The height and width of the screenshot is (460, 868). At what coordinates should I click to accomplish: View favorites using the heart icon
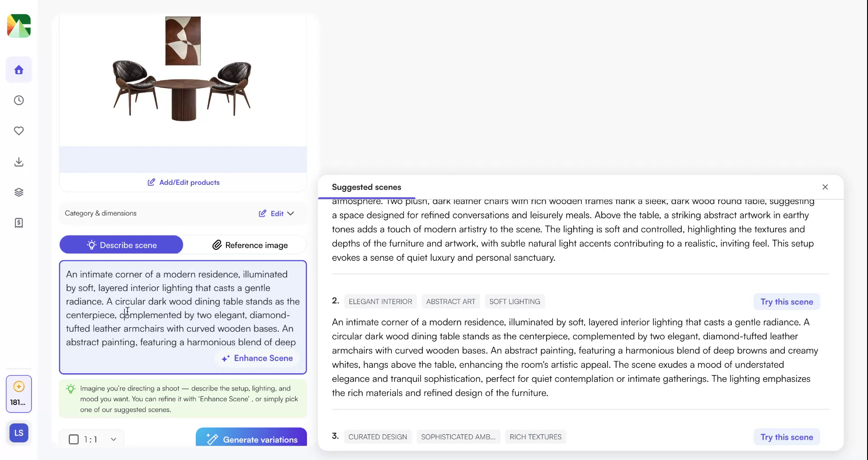pos(19,131)
